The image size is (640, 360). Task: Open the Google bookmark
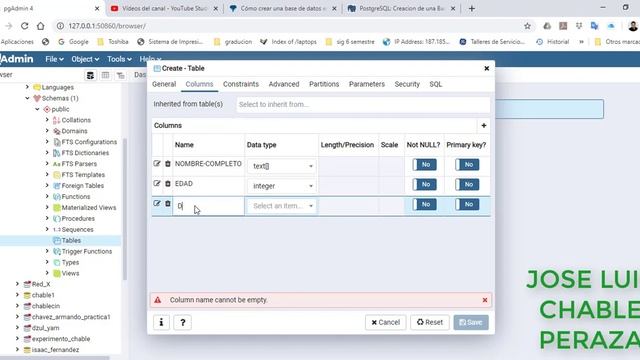point(73,42)
